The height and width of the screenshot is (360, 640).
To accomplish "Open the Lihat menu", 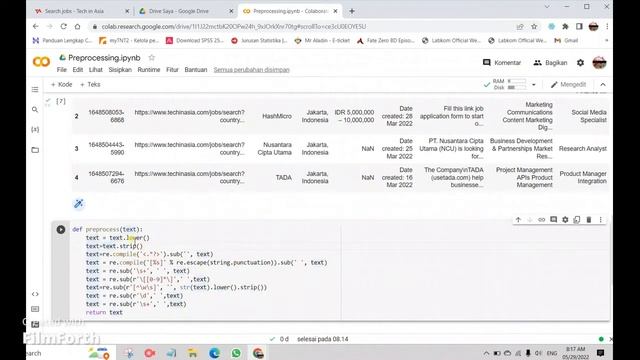I will [x=96, y=70].
